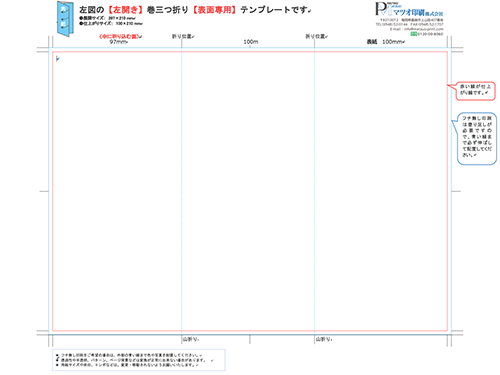Click the right 折り位置 fold label
500x375 pixels.
pos(316,36)
